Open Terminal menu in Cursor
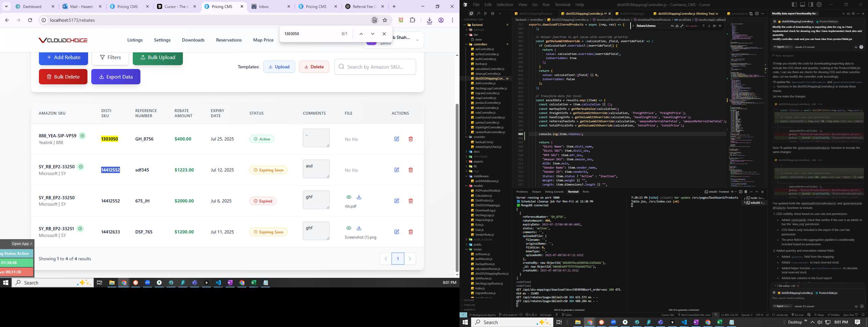The width and height of the screenshot is (868, 327). tap(563, 5)
